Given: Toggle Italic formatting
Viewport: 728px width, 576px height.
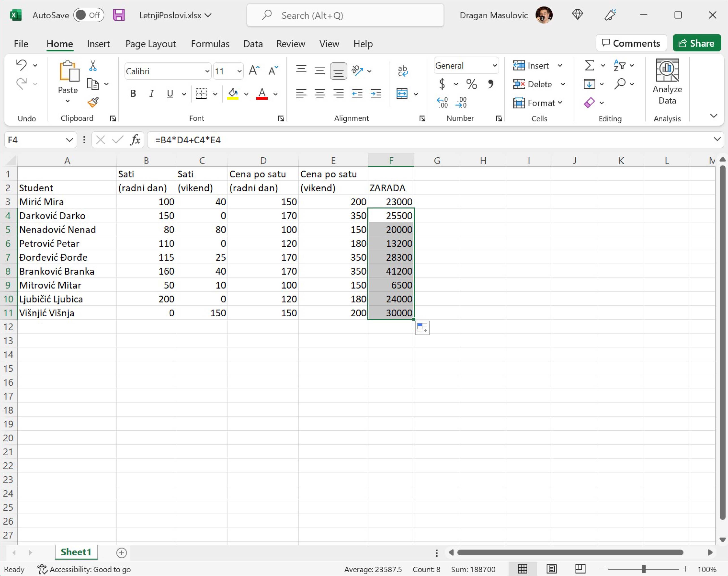Looking at the screenshot, I should (x=152, y=93).
